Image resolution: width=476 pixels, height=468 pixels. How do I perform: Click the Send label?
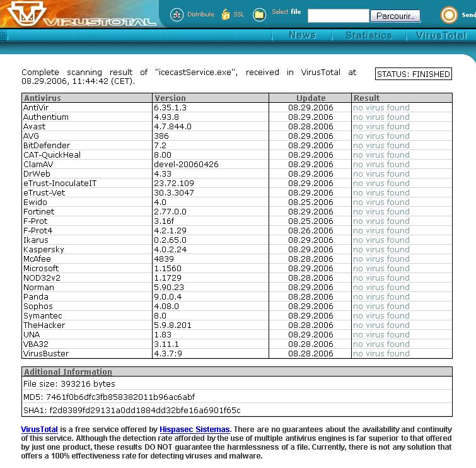pyautogui.click(x=468, y=15)
